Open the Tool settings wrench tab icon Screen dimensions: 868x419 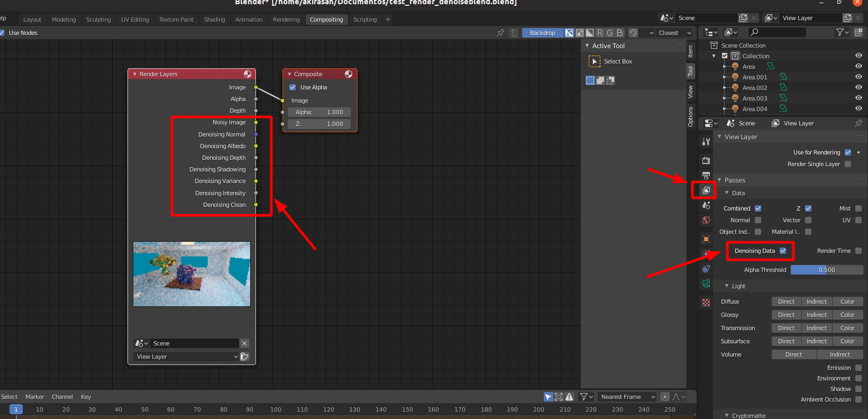pyautogui.click(x=706, y=142)
